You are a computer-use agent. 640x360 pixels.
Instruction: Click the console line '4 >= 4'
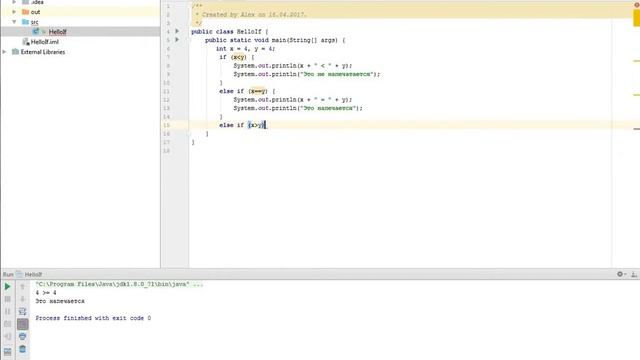pos(46,293)
